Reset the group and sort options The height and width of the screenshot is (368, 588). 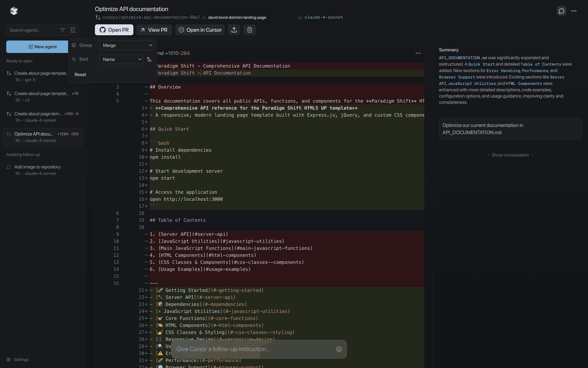[80, 75]
